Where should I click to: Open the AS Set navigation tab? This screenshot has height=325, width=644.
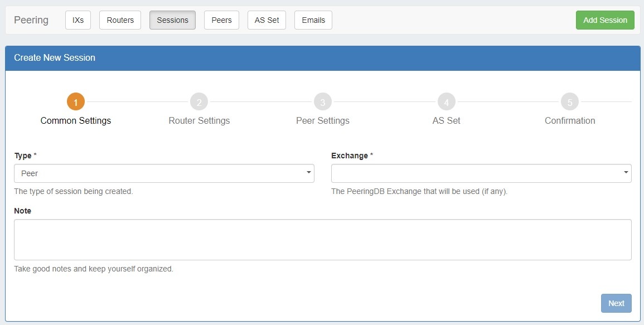267,20
